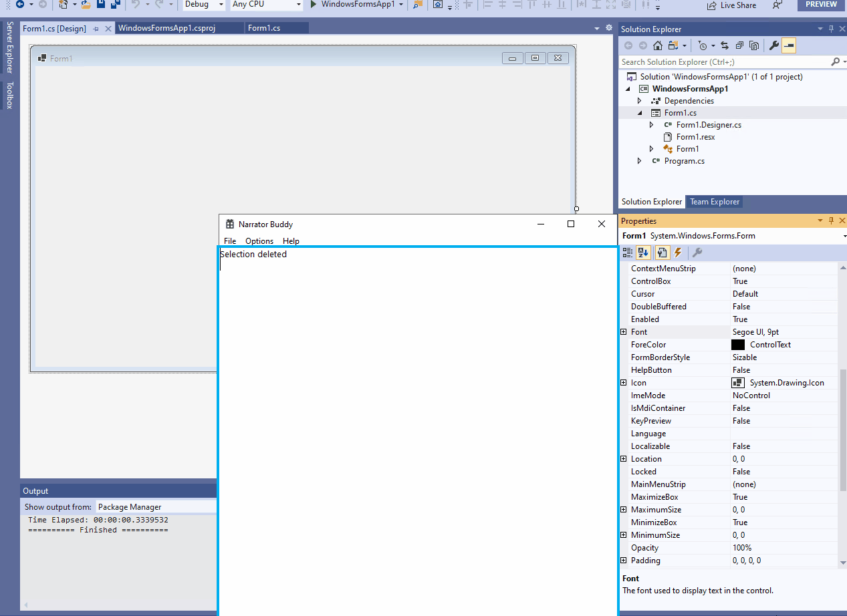
Task: Click the Undo toolbar icon
Action: pyautogui.click(x=137, y=5)
